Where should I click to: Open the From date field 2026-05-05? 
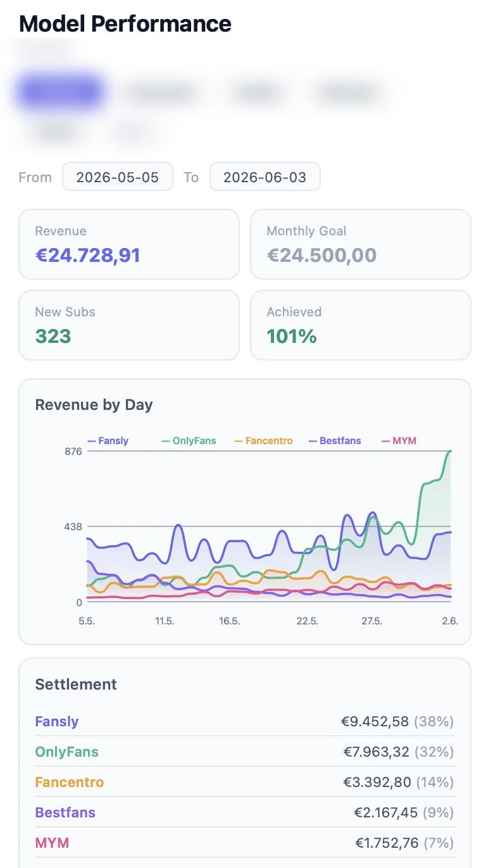click(x=118, y=177)
